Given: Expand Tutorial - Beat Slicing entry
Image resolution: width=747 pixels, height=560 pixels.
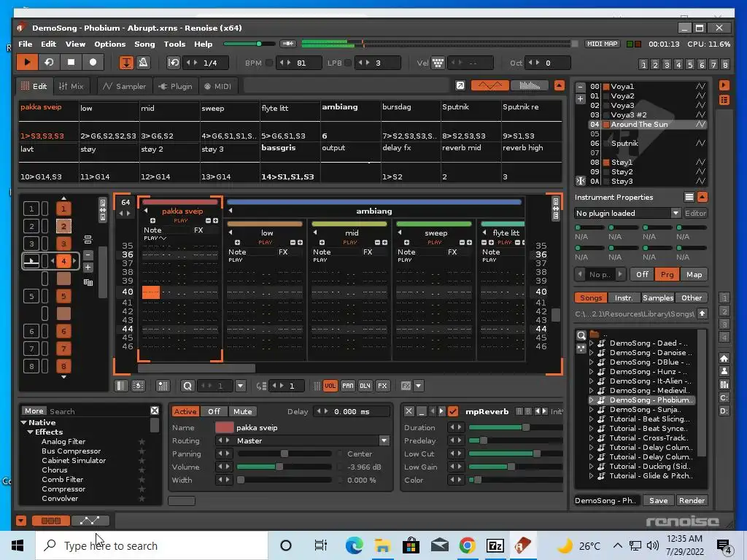Looking at the screenshot, I should (591, 419).
